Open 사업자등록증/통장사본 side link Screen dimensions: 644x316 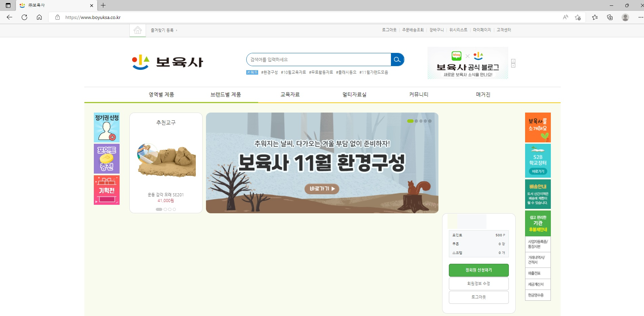coord(538,244)
